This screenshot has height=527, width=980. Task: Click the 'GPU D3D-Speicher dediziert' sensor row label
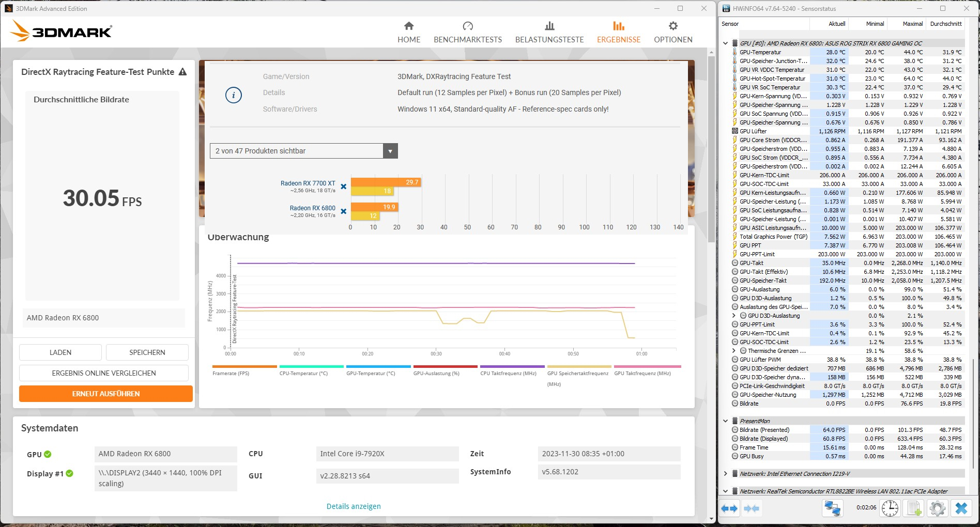point(774,368)
